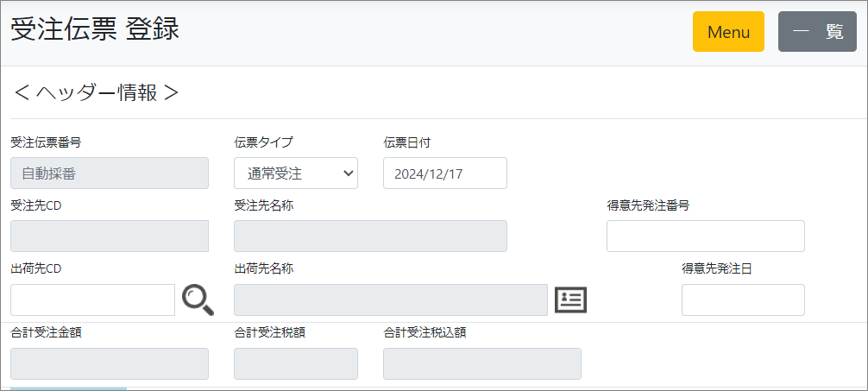Image resolution: width=868 pixels, height=391 pixels.
Task: Expand the 伝票タイプ dropdown showing 通常受注
Action: point(296,173)
